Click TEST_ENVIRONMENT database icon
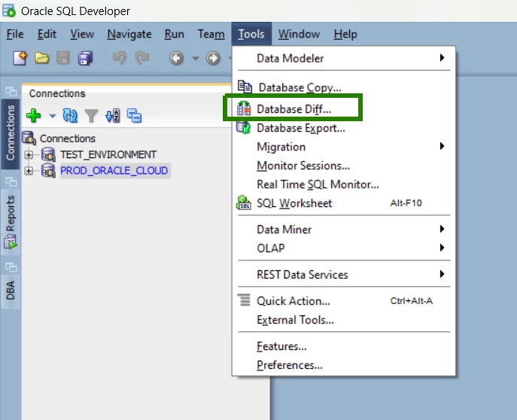Screen dimensions: 517x420 pos(48,154)
